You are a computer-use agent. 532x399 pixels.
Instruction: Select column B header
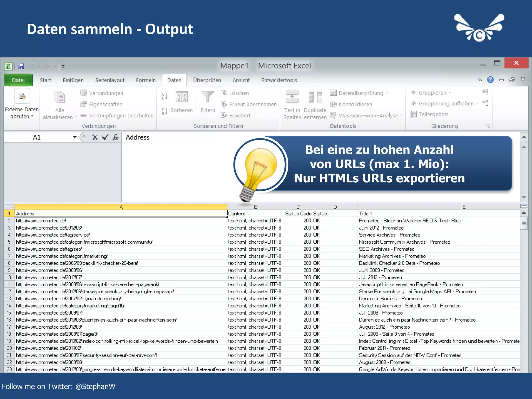[x=256, y=207]
